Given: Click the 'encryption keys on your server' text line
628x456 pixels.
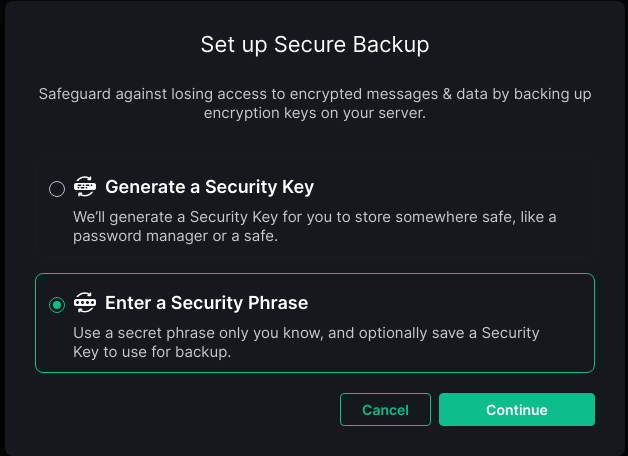Looking at the screenshot, I should point(314,114).
